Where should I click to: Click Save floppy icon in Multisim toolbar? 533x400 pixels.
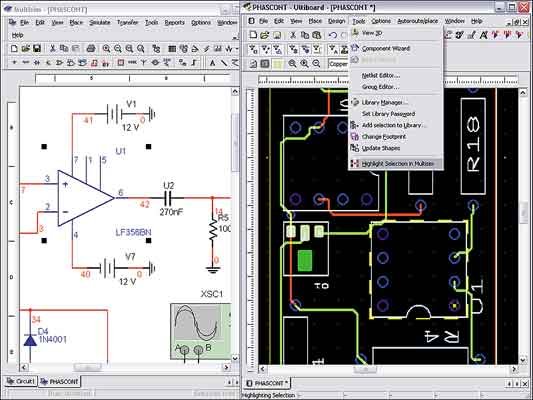[x=37, y=48]
